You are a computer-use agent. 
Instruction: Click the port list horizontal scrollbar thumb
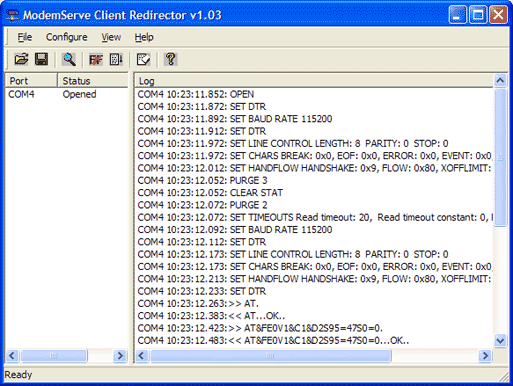(54, 356)
